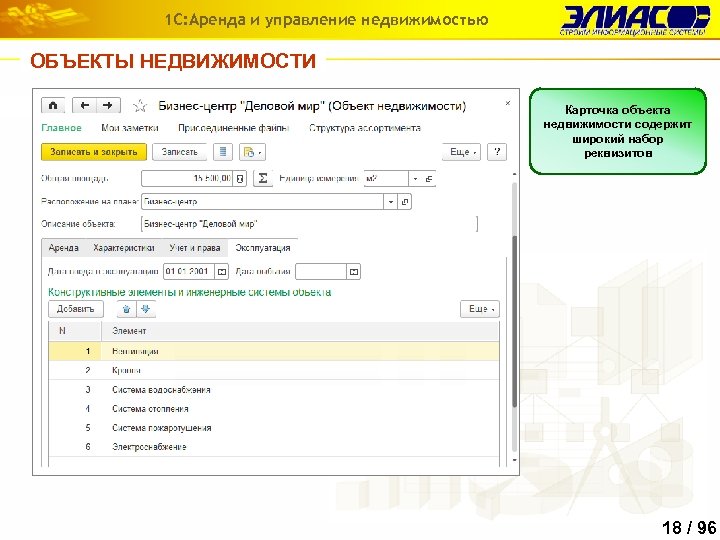Open the Еще menu above elements table

coord(480,309)
